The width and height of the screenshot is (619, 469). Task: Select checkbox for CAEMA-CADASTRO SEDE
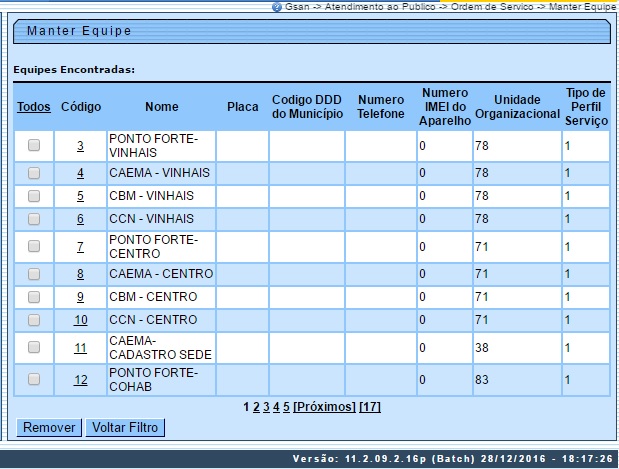[34, 347]
